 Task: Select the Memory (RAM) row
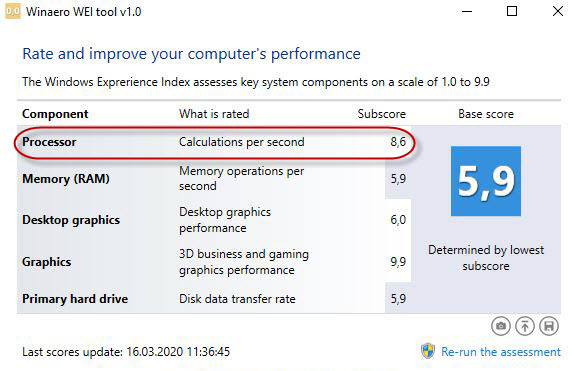[x=214, y=179]
